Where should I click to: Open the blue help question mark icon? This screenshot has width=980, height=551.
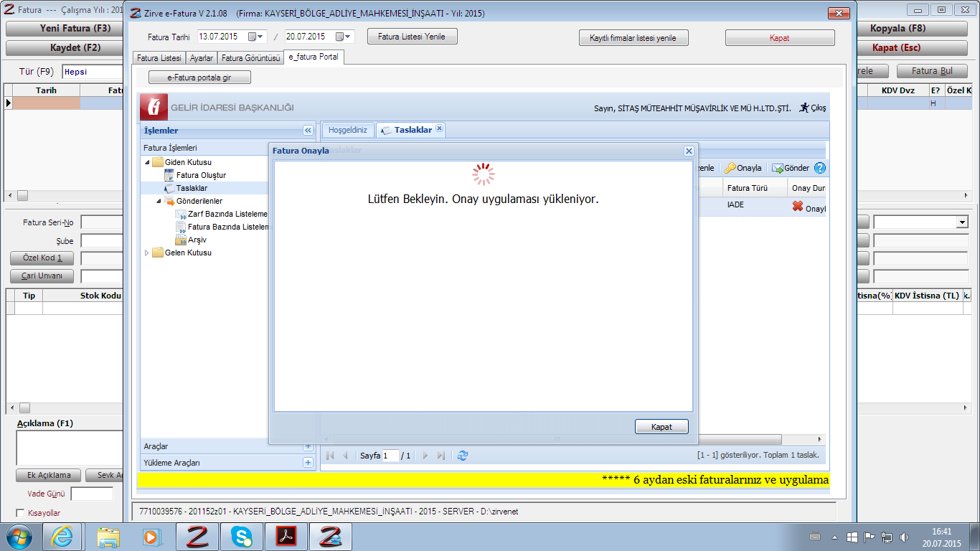click(820, 168)
